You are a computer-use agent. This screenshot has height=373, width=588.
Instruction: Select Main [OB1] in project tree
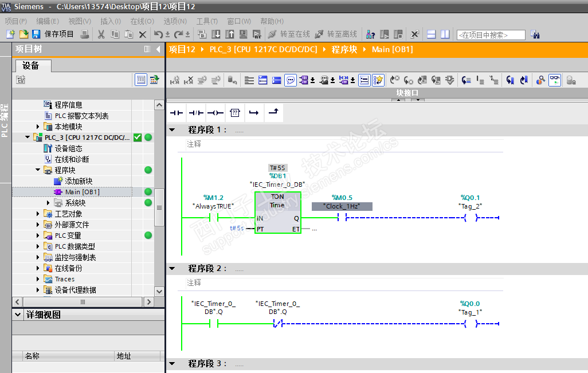(x=82, y=192)
